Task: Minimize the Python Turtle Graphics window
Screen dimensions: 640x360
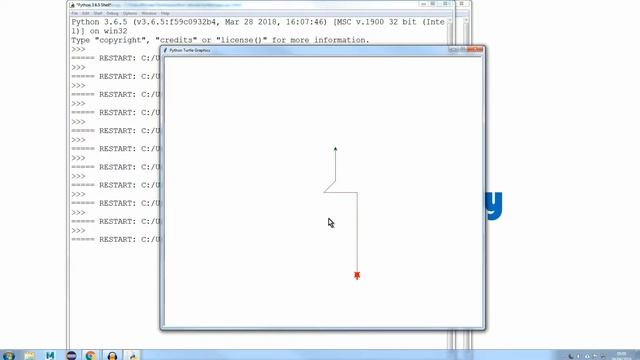Action: point(453,50)
